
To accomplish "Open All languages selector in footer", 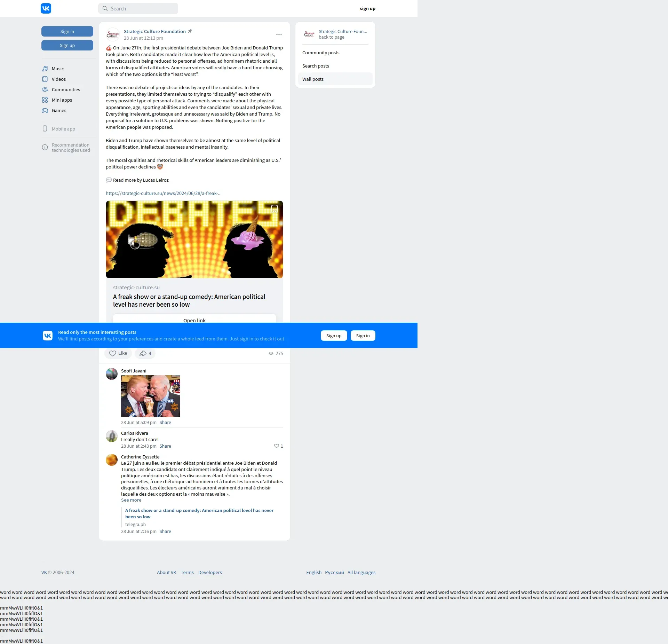I will click(x=361, y=572).
